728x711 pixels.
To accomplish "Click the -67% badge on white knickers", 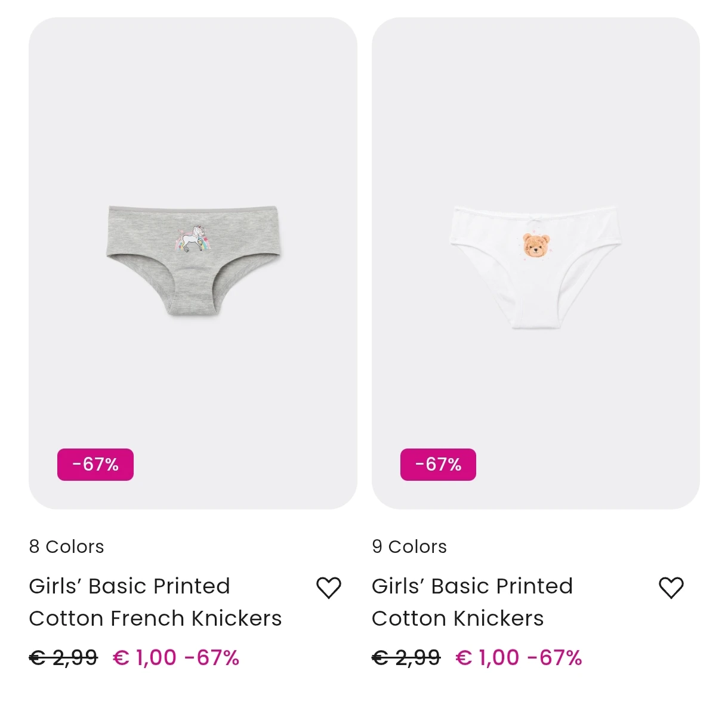I will (437, 464).
